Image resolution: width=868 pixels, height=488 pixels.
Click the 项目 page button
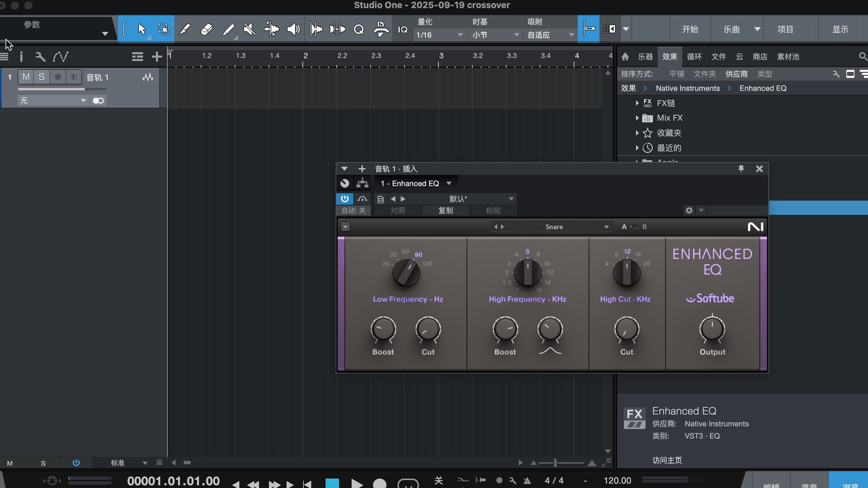pyautogui.click(x=785, y=29)
